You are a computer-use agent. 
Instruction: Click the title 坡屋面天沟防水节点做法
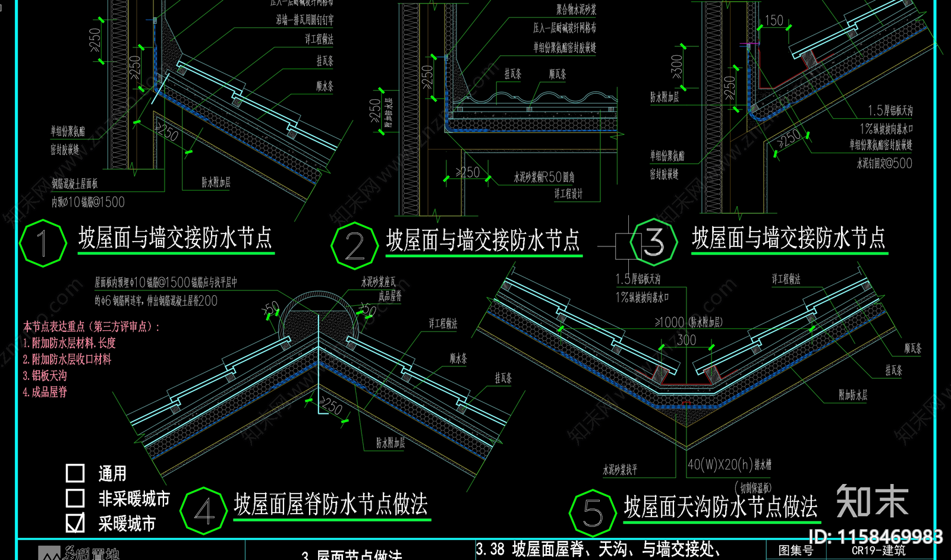(x=721, y=508)
